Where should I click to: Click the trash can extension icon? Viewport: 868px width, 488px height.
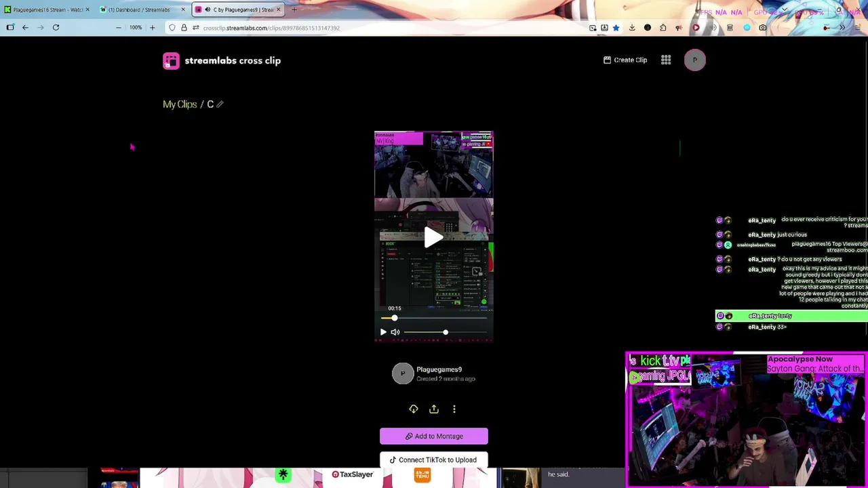(730, 28)
